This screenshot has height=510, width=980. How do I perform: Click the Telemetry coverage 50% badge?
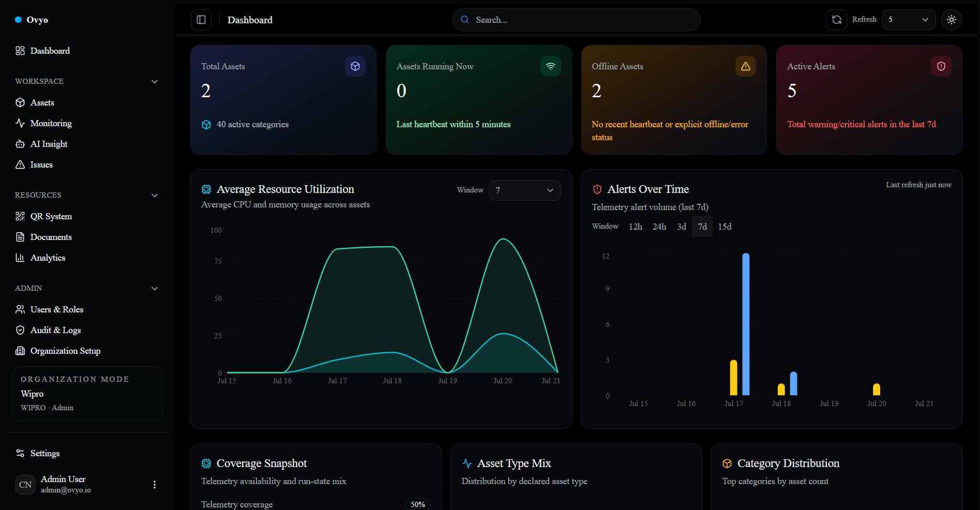(x=418, y=504)
